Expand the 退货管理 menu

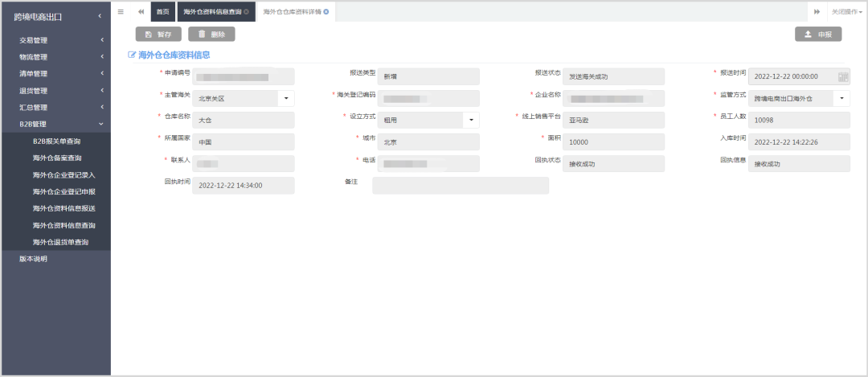coord(55,90)
